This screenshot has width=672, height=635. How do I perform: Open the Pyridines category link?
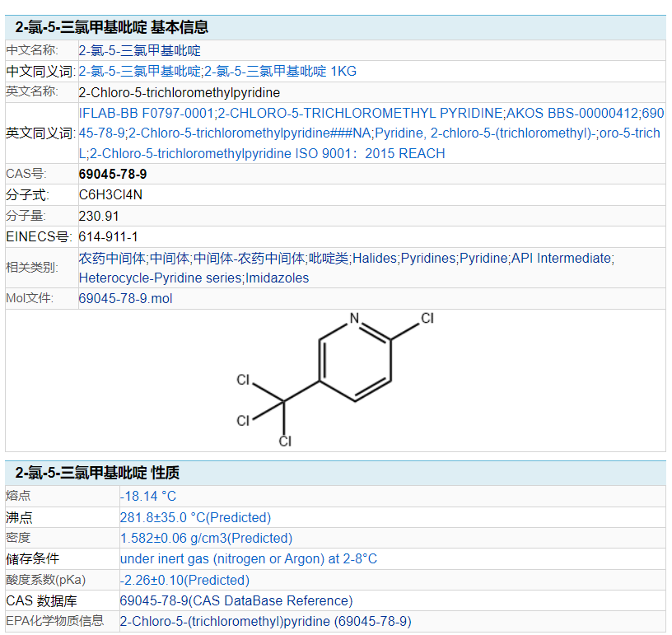click(x=428, y=259)
